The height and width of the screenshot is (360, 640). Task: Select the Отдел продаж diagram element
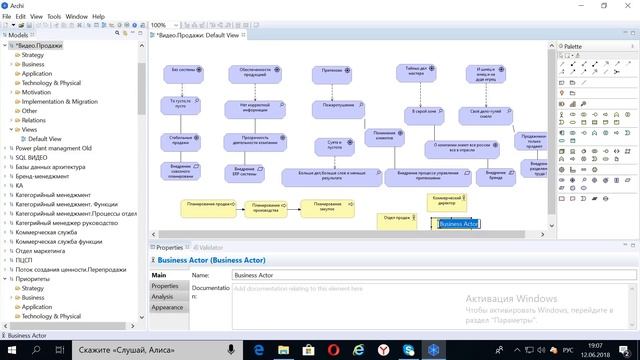pyautogui.click(x=397, y=221)
